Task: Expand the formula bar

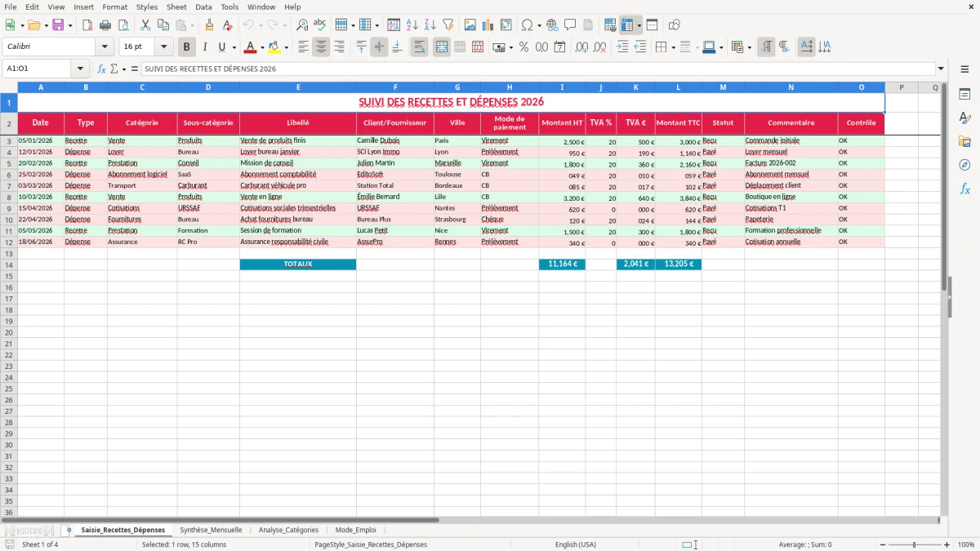Action: click(942, 69)
